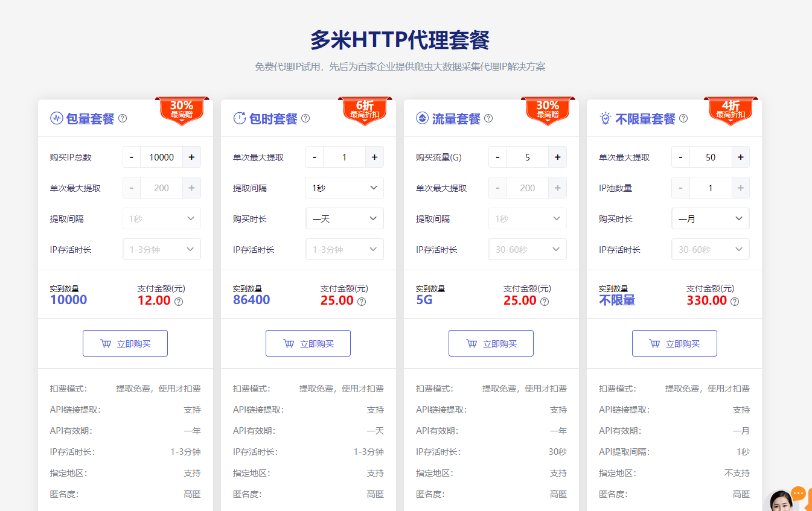Decrease 购买流量(G) amount
Image resolution: width=812 pixels, height=511 pixels.
point(497,157)
